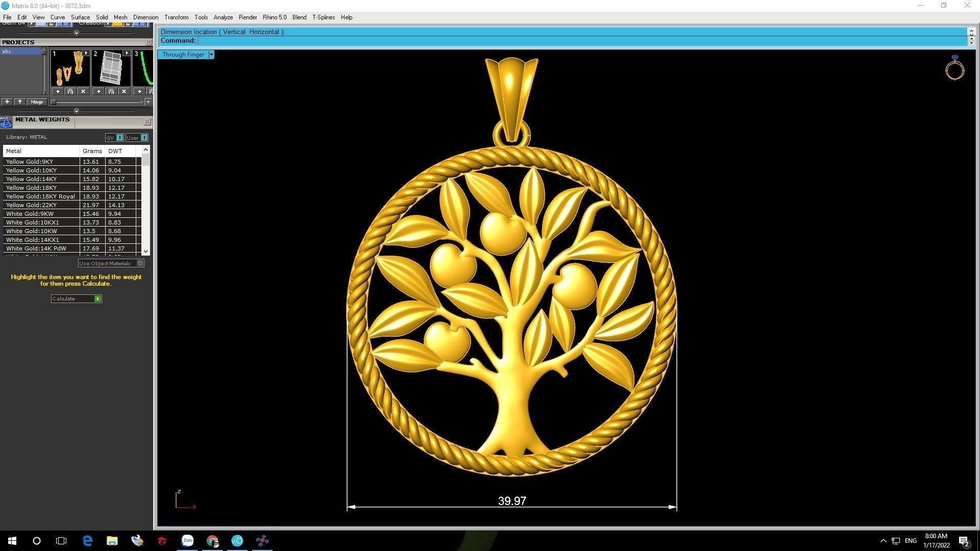Open the Analyze menu
This screenshot has height=551, width=980.
tap(223, 17)
